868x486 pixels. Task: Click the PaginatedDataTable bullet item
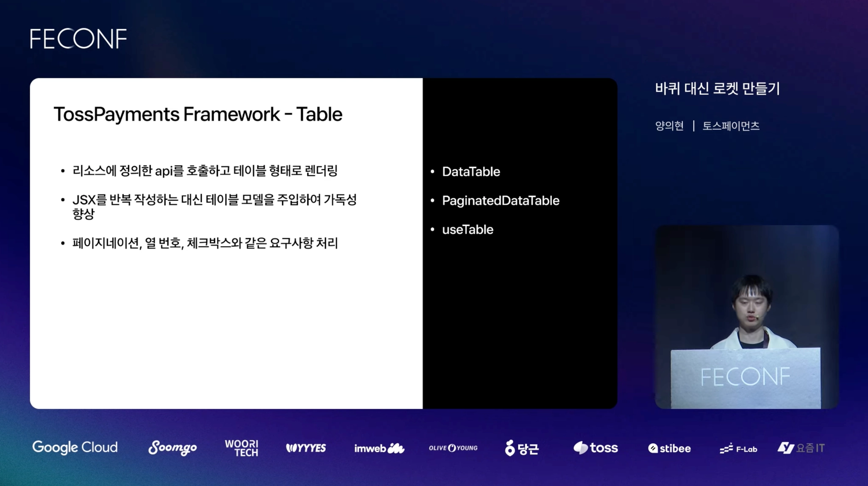click(x=501, y=200)
